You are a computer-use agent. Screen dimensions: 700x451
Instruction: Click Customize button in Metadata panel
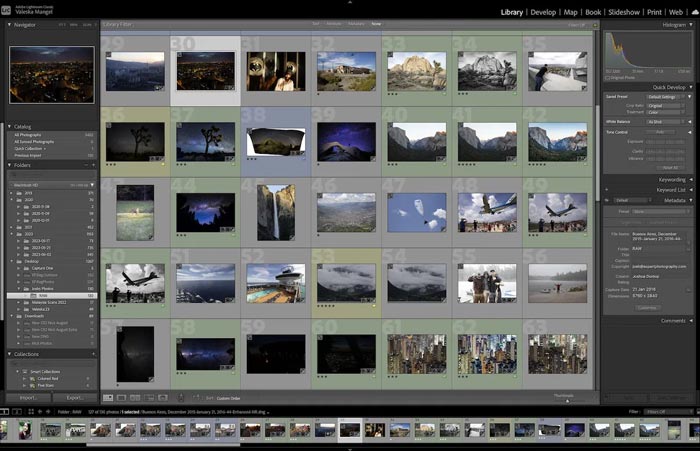point(646,308)
